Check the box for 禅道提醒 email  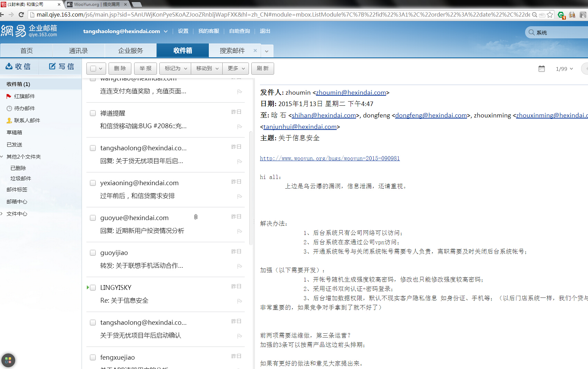click(x=93, y=113)
